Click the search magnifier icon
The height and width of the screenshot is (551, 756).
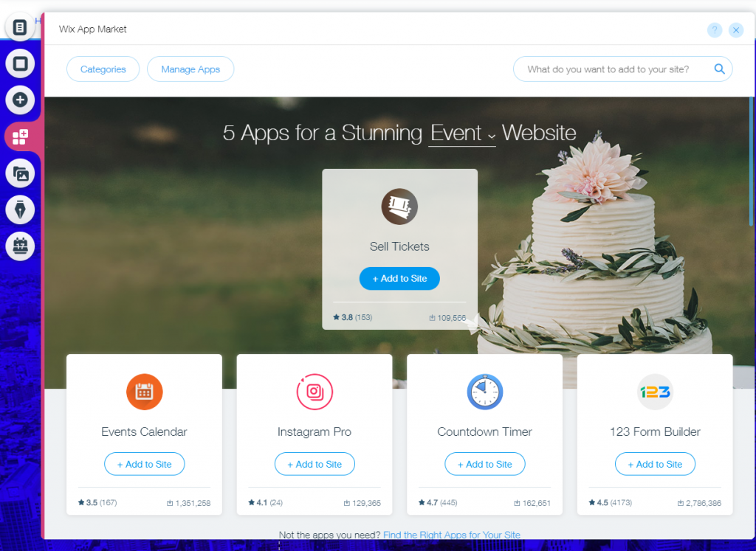719,69
